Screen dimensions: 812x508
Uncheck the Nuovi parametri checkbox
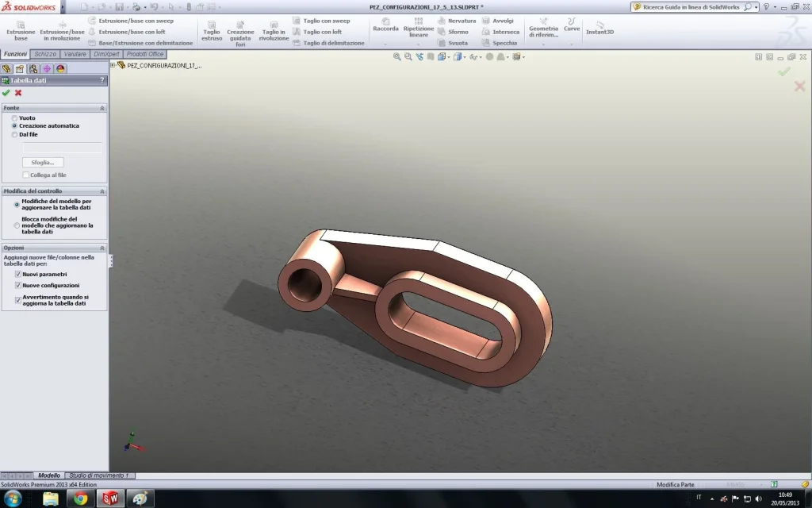pyautogui.click(x=18, y=274)
